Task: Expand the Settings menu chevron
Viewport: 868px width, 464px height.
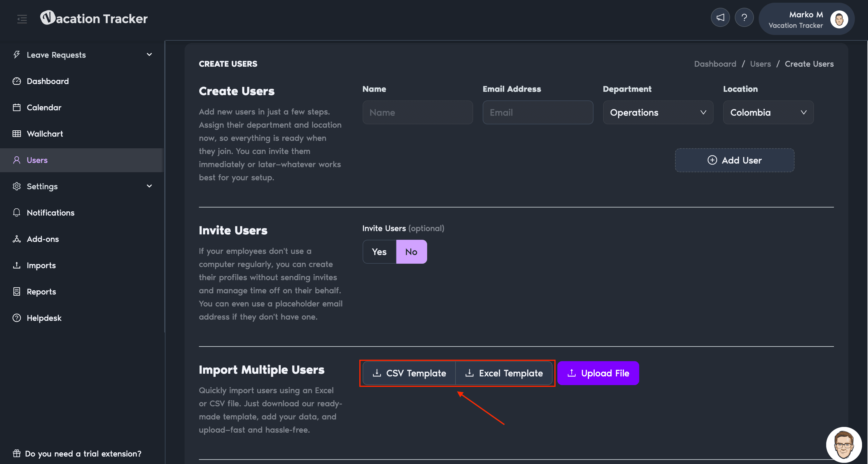Action: click(x=149, y=186)
